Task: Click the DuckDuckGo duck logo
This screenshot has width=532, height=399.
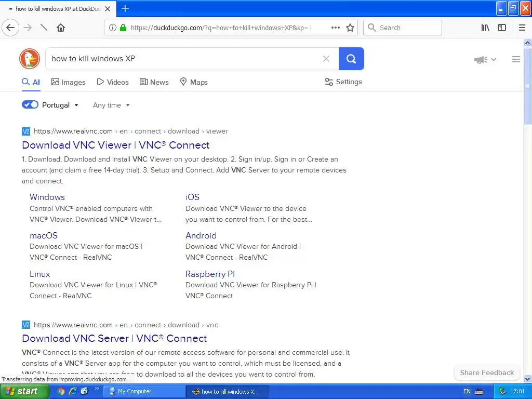Action: tap(30, 59)
